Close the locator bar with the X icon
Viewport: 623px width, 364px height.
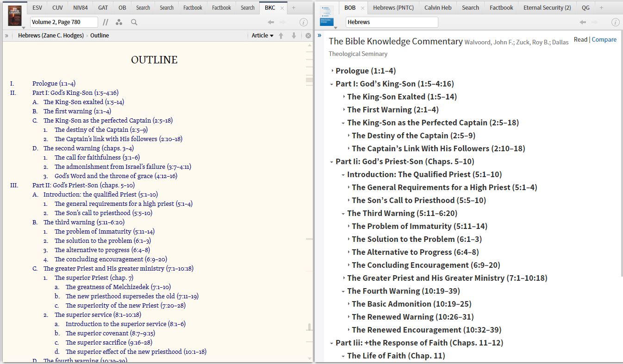308,36
